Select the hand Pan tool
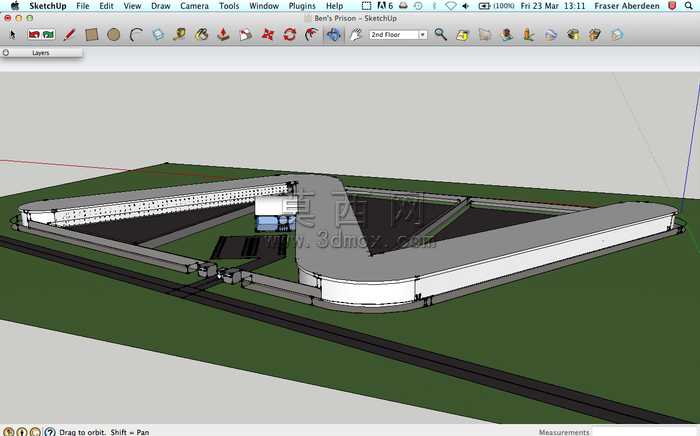Screen dimensions: 700x436 (x=355, y=34)
